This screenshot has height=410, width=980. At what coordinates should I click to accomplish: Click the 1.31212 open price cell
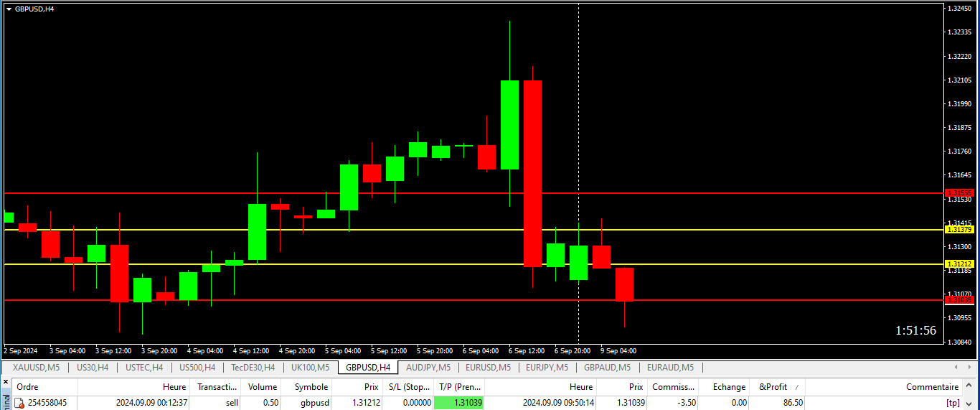(x=365, y=404)
